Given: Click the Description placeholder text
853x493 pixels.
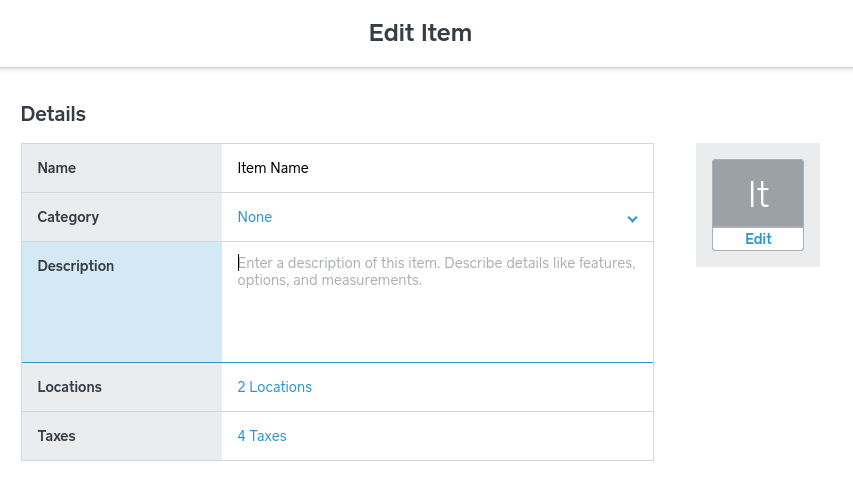Looking at the screenshot, I should tap(436, 272).
